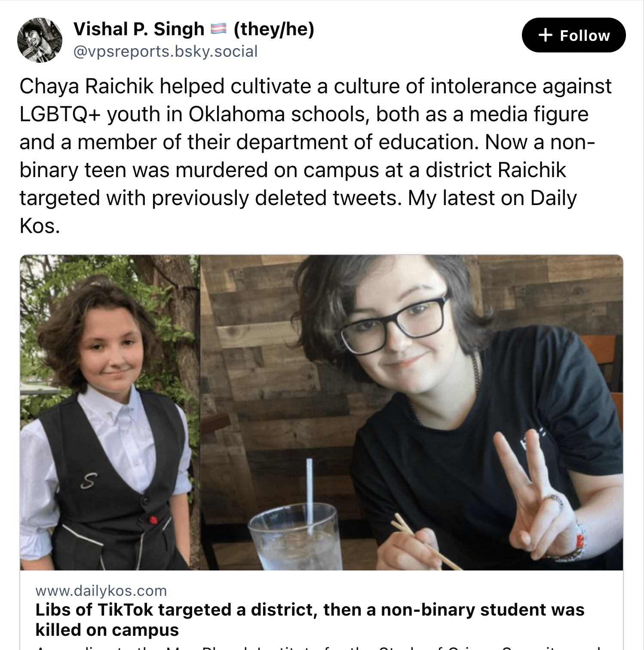Click the trans flag emoji beside name
644x650 pixels.
219,29
